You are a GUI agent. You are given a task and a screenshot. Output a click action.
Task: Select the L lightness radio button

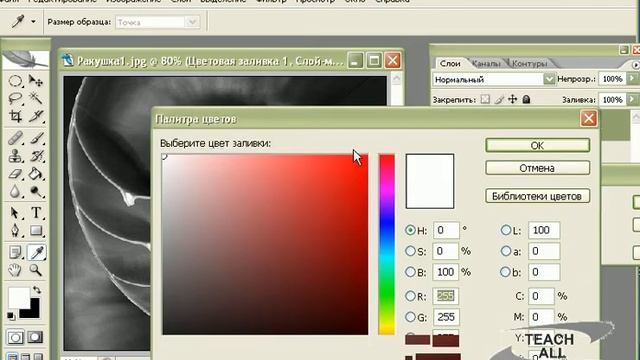point(506,230)
